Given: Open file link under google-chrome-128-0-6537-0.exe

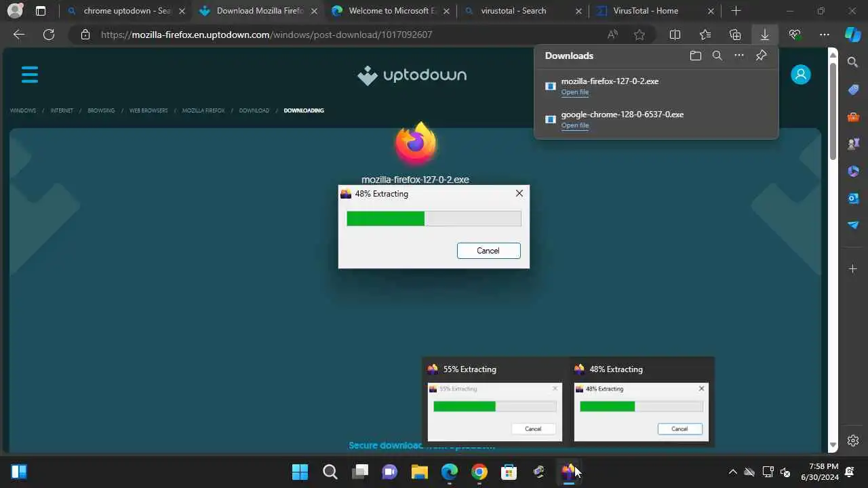Looking at the screenshot, I should [574, 125].
